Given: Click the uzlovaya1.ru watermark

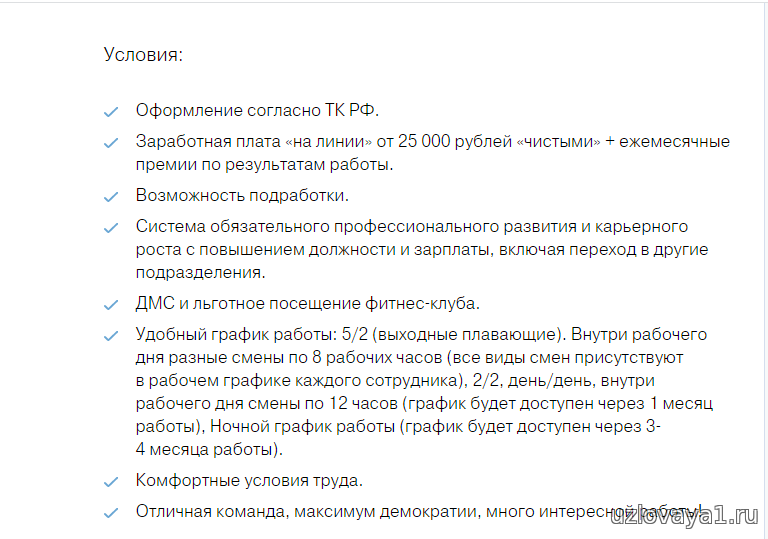Looking at the screenshot, I should (685, 516).
